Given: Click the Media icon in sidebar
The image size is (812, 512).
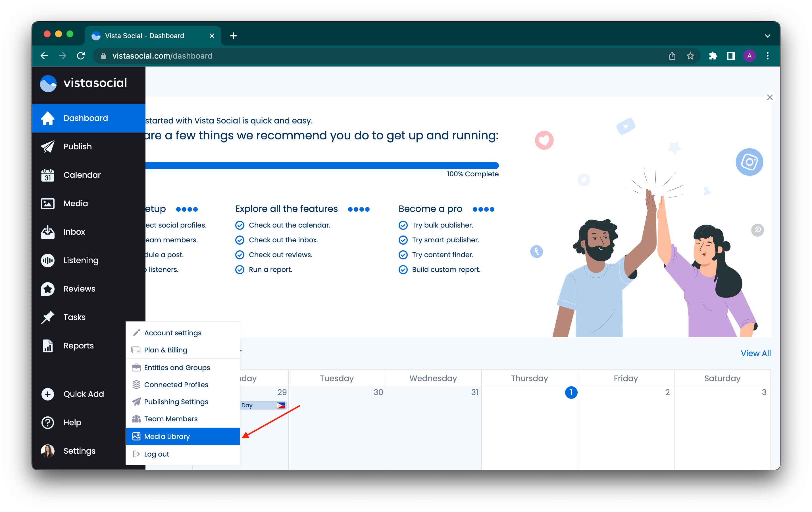Looking at the screenshot, I should (48, 203).
